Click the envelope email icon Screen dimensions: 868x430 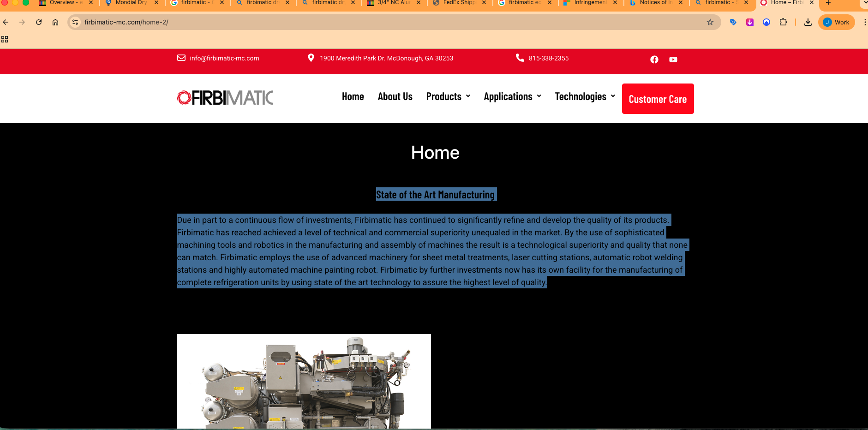click(181, 58)
